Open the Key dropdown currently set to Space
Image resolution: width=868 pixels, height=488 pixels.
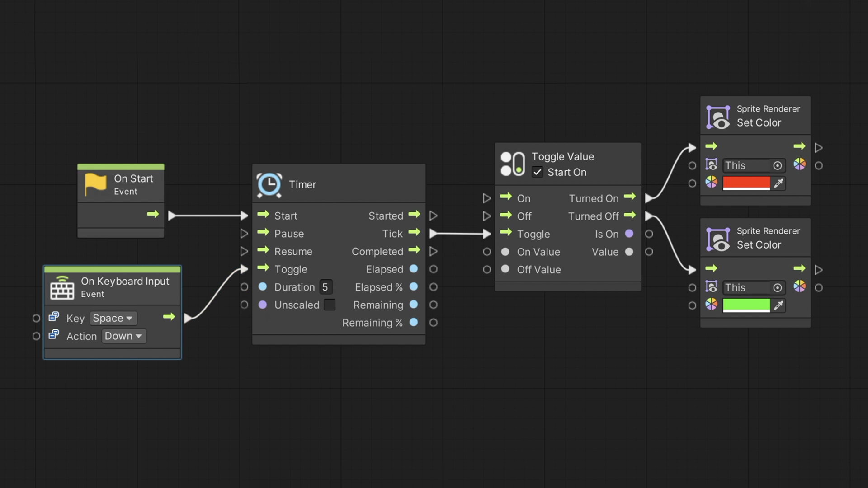pos(113,318)
